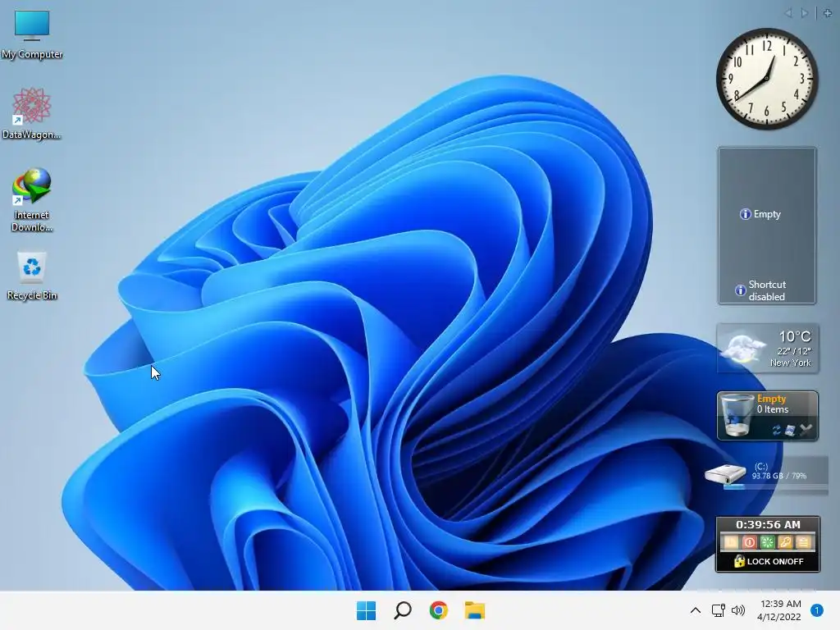The width and height of the screenshot is (840, 630).
Task: Click the first tan button in lock gadget
Action: click(x=731, y=542)
